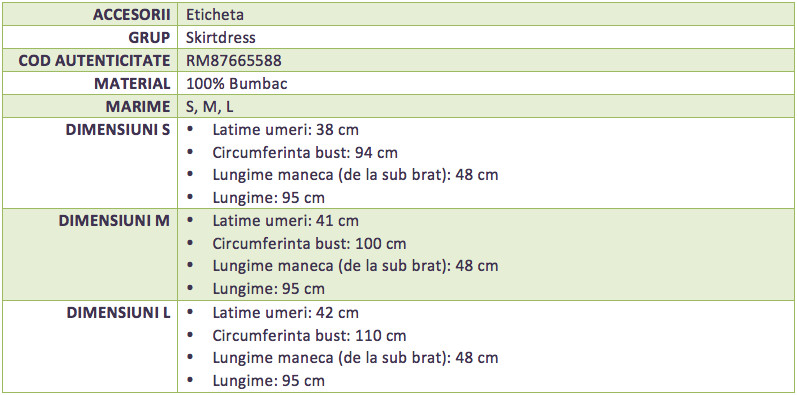Select the last Lungime: 95 cm line
The image size is (797, 395).
pos(268,381)
